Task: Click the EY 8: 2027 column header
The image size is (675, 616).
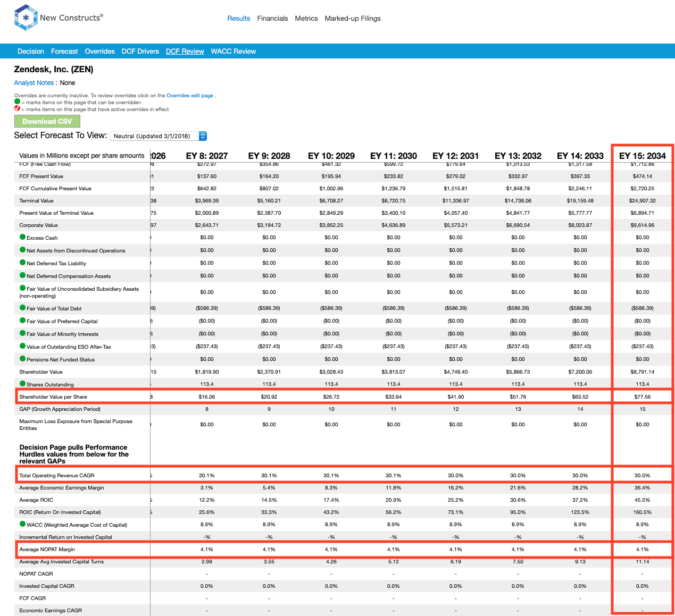Action: pyautogui.click(x=207, y=156)
